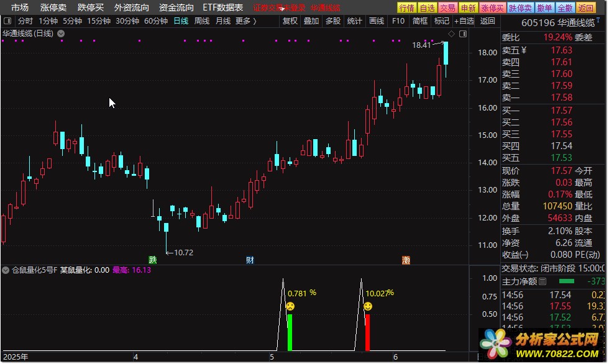Click the 10.72 low price label

click(x=183, y=253)
